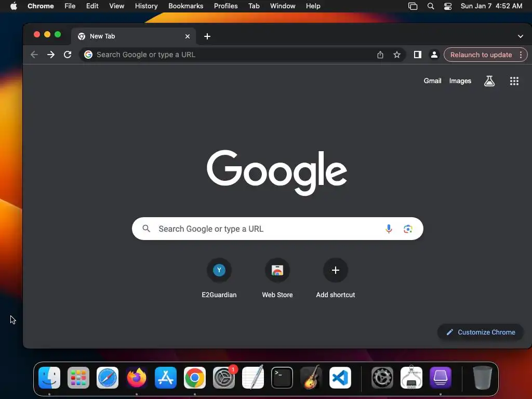Viewport: 532px width, 399px height.
Task: Open the Apple menu
Action: click(14, 6)
